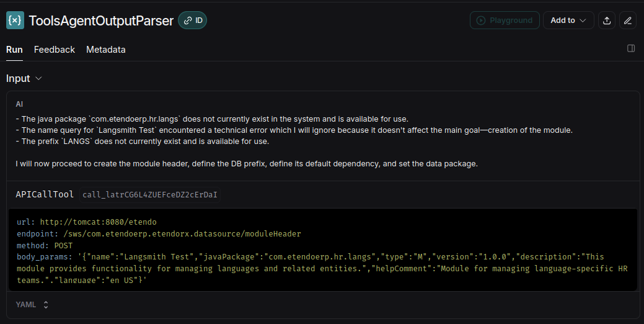
Task: Click the line about prefix LANGS availability
Action: [142, 142]
